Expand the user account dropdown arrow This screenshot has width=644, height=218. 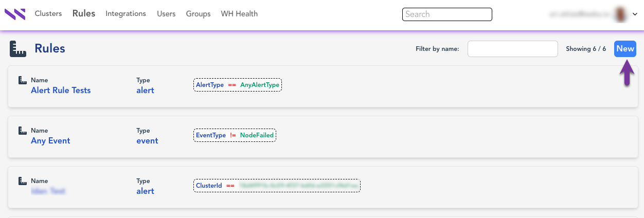[635, 14]
